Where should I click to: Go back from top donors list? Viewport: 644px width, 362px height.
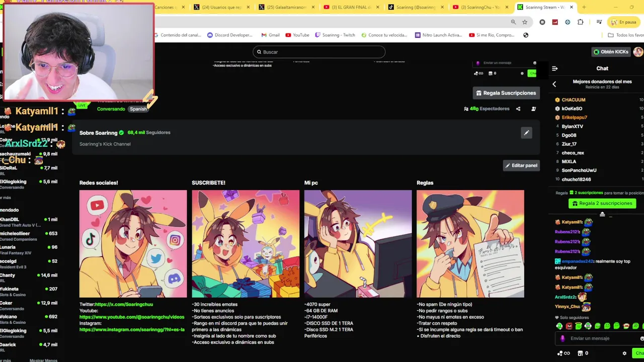coord(554,84)
